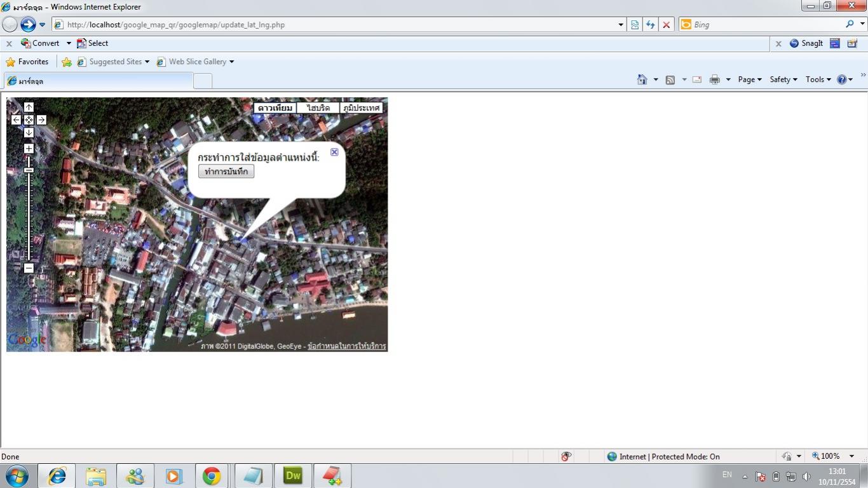Zoom out with the map minus button
This screenshot has height=488, width=868.
click(29, 268)
